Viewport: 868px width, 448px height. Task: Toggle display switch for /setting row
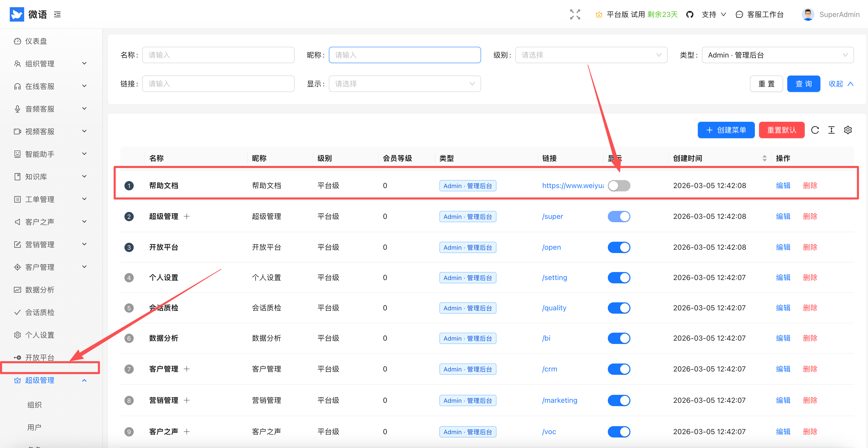[x=619, y=278]
